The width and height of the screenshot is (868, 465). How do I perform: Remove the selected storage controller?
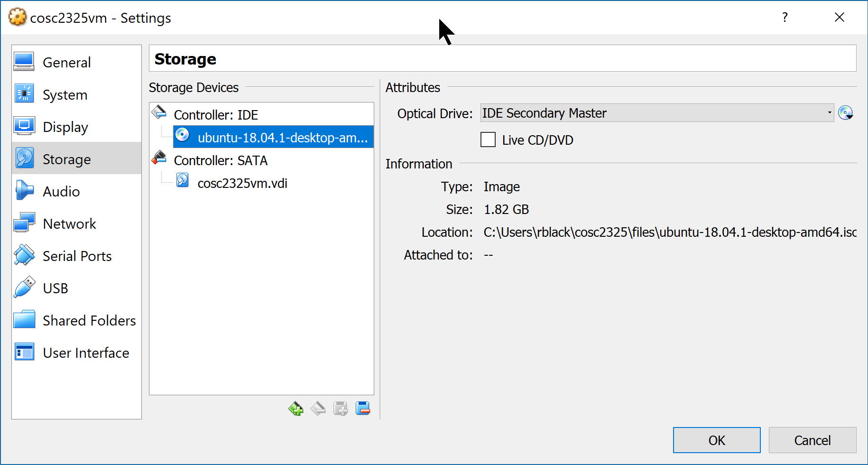pos(318,409)
